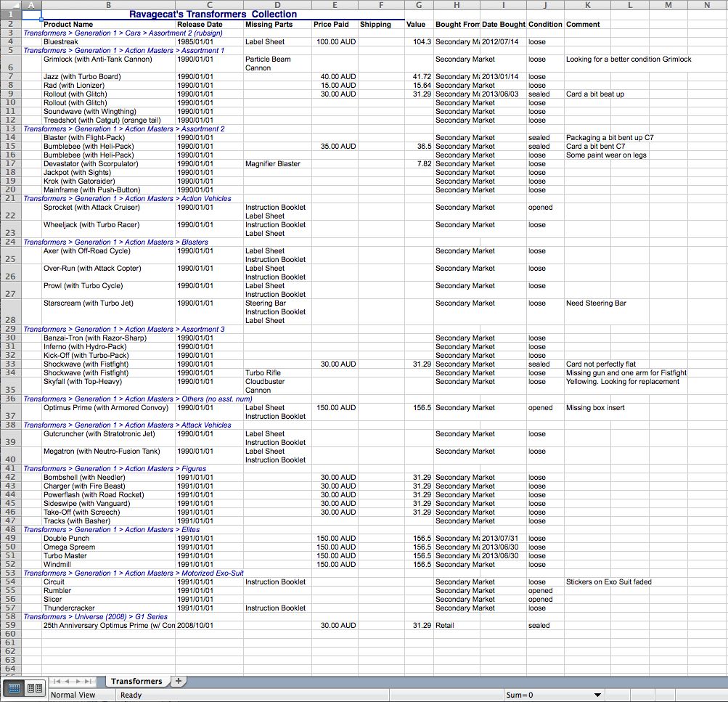Open the Sum=0 status bar dropdown

click(x=597, y=695)
